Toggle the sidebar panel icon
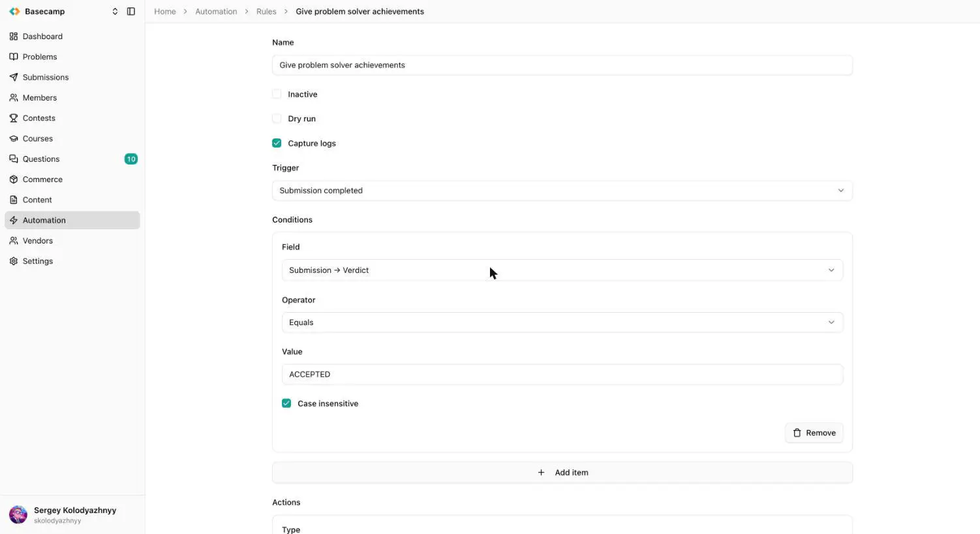 click(131, 11)
